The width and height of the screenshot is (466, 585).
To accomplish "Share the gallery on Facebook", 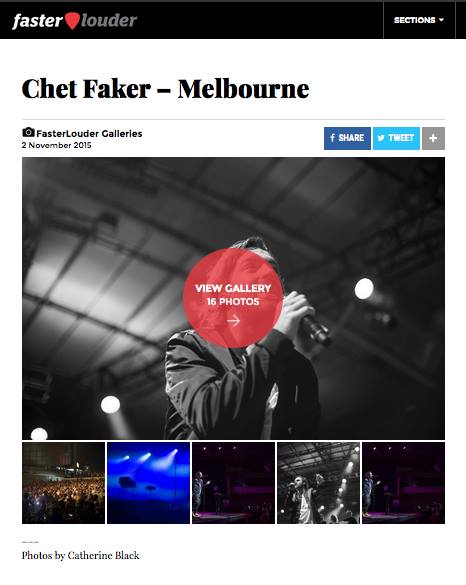I will (x=347, y=138).
